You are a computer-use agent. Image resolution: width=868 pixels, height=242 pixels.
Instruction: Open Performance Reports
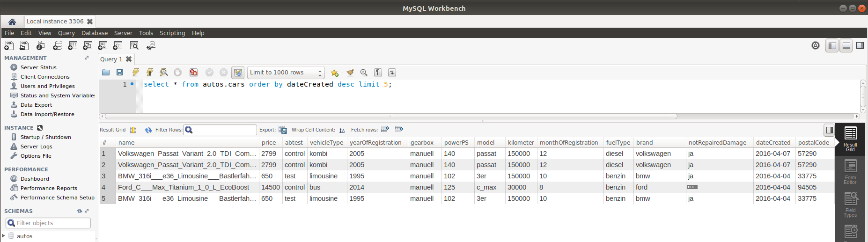tap(49, 188)
